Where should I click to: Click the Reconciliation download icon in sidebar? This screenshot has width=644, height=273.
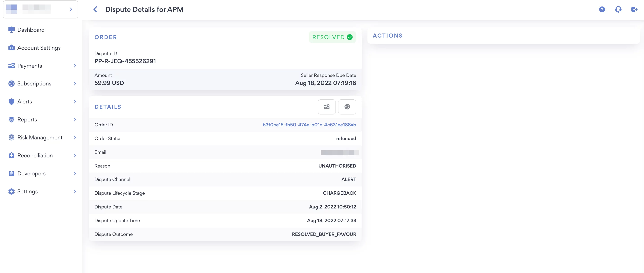[11, 155]
